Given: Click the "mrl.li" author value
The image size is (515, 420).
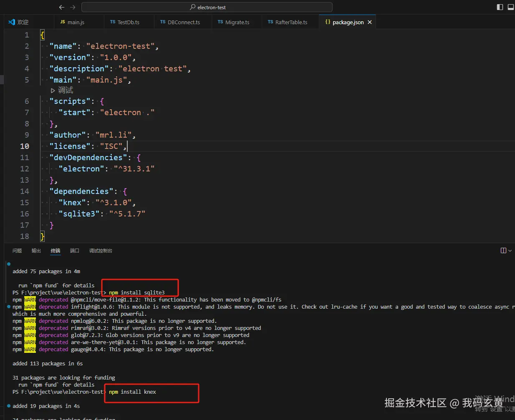Looking at the screenshot, I should click(x=114, y=135).
